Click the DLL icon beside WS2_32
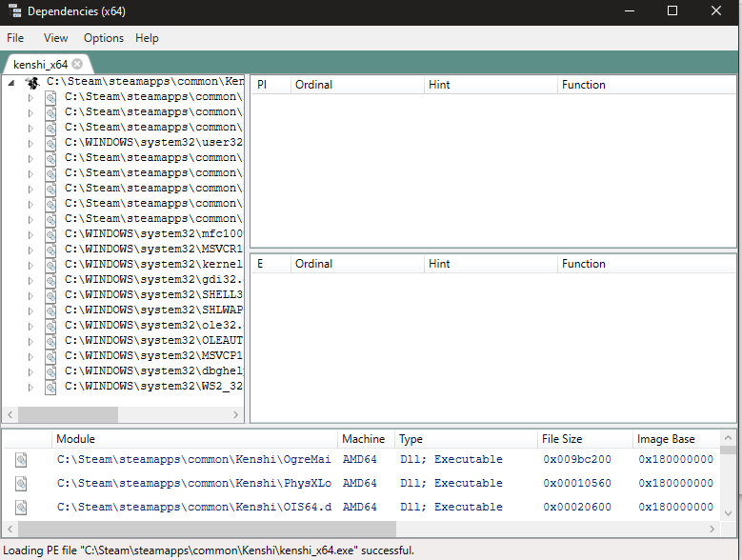The image size is (742, 560). coord(50,388)
